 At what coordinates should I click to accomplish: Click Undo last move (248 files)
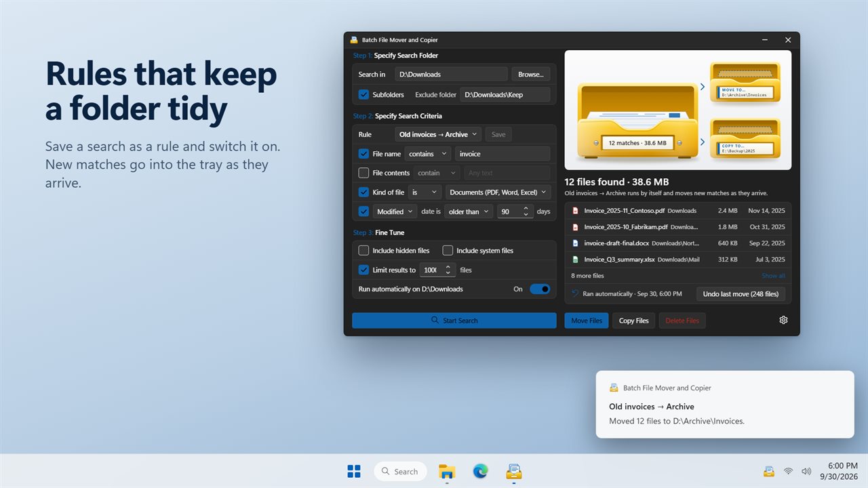coord(741,293)
